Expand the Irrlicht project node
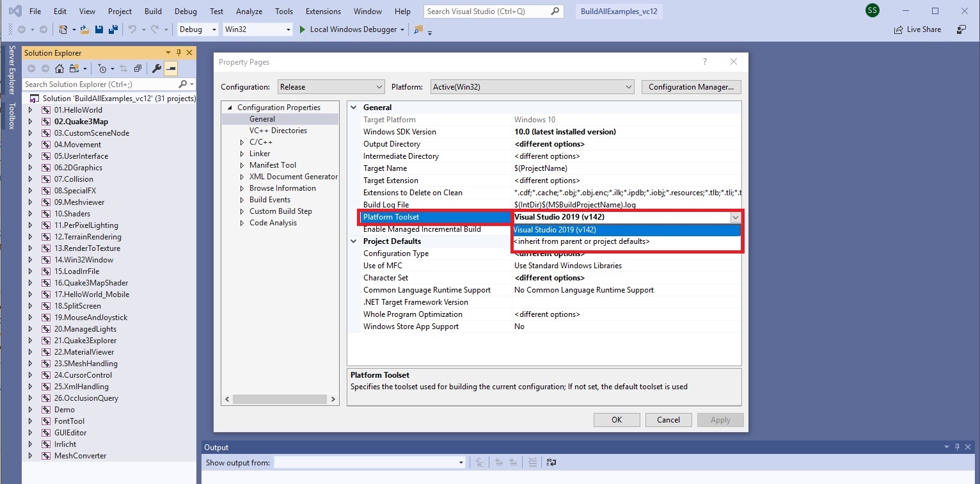The height and width of the screenshot is (484, 980). (29, 444)
